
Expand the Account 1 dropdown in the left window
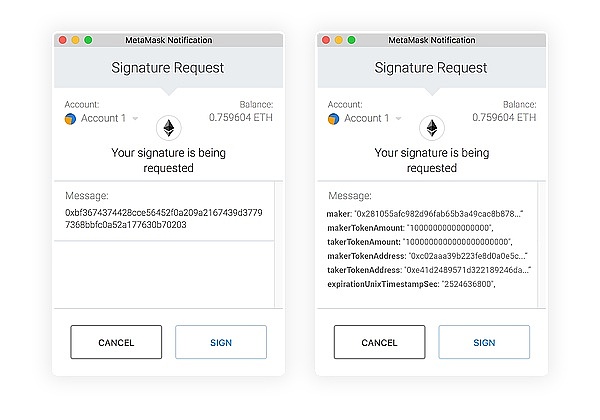tap(136, 118)
